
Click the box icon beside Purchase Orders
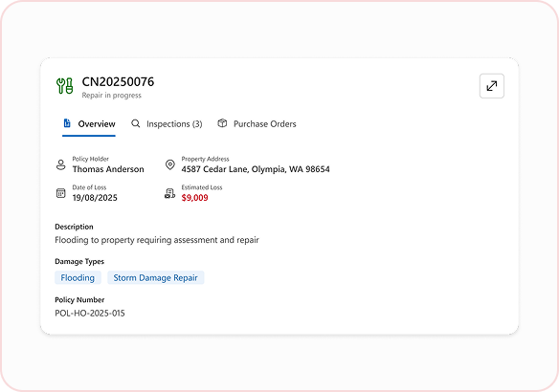(x=222, y=123)
